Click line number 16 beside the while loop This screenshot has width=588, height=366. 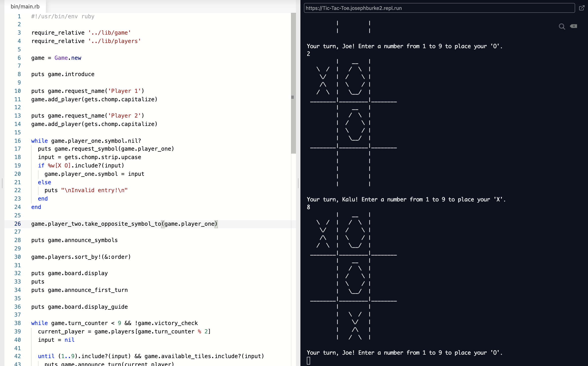[x=18, y=141]
